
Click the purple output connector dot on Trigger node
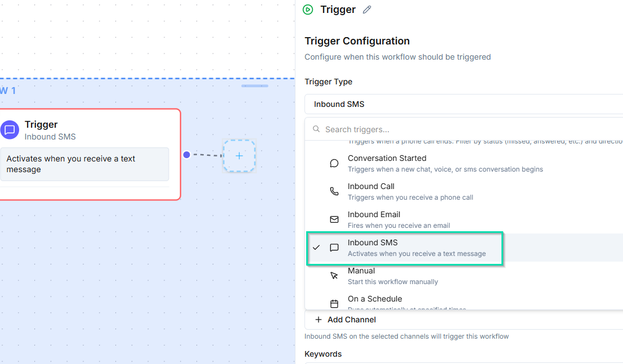coord(187,155)
